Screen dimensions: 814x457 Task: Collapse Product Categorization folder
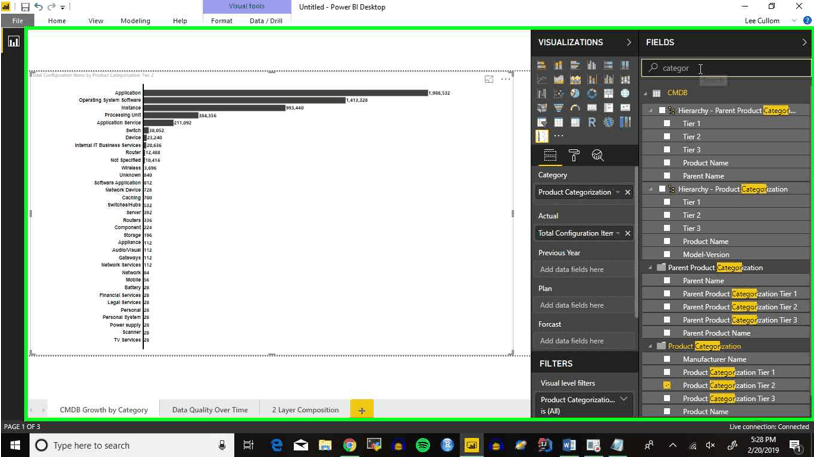click(x=650, y=346)
